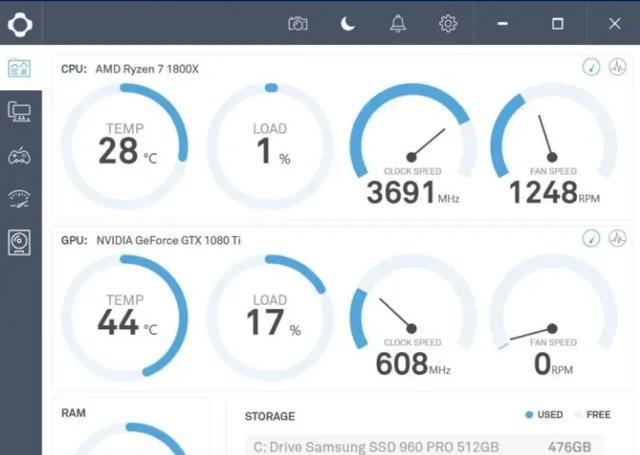Click the CPU LOAD 1 % gauge
Screen dimensions: 640x455
point(270,146)
